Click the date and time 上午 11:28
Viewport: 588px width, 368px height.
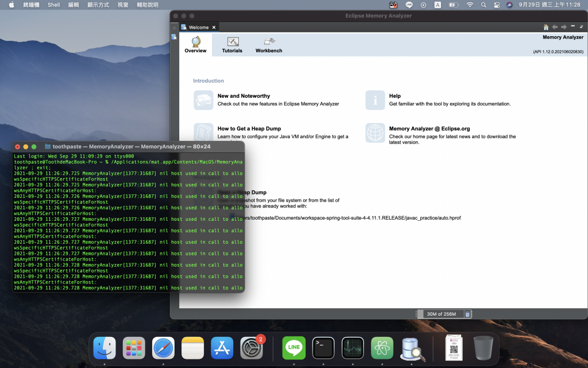tap(550, 5)
